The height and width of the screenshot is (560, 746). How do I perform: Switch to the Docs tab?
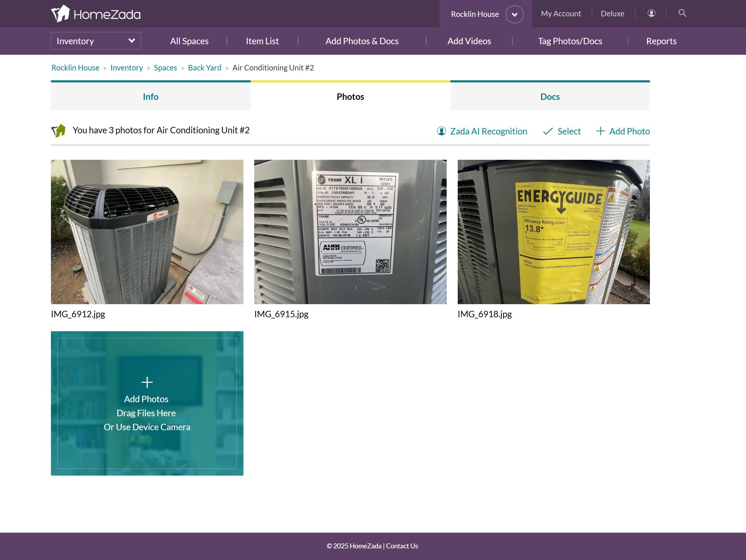550,97
